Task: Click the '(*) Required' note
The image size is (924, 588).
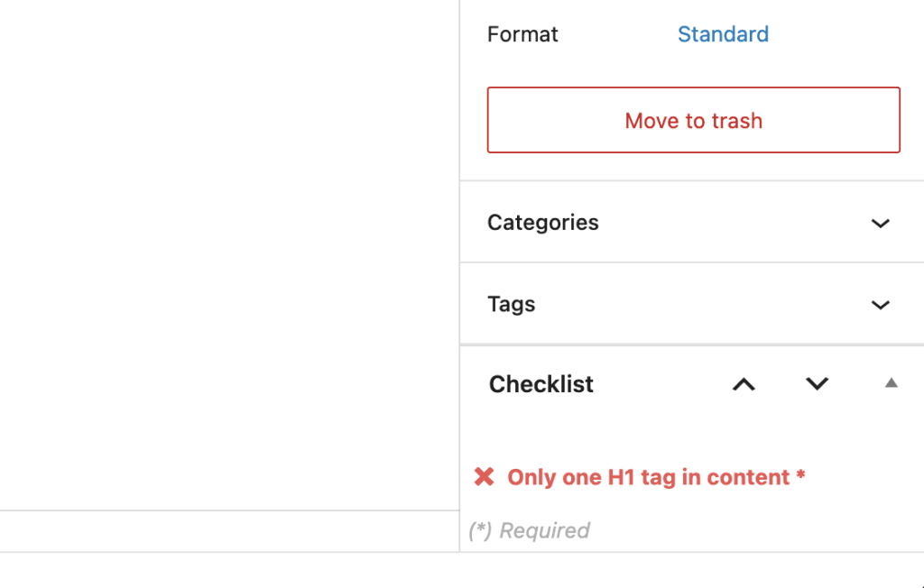Action: tap(529, 530)
